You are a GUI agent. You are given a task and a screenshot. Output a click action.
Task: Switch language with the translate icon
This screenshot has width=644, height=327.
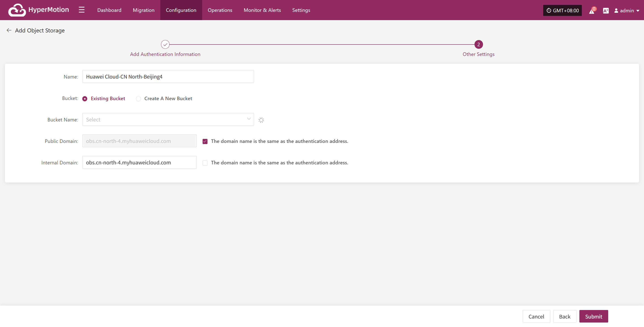(x=606, y=11)
